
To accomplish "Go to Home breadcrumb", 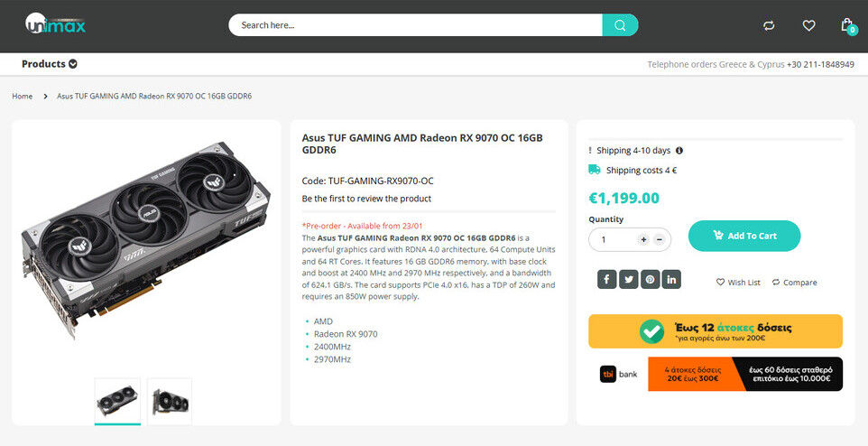I will [23, 96].
